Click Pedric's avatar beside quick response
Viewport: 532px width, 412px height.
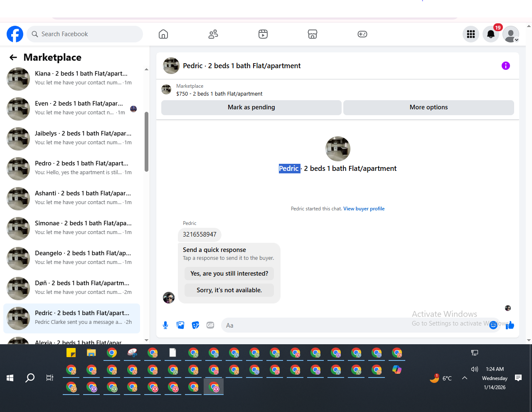point(169,298)
